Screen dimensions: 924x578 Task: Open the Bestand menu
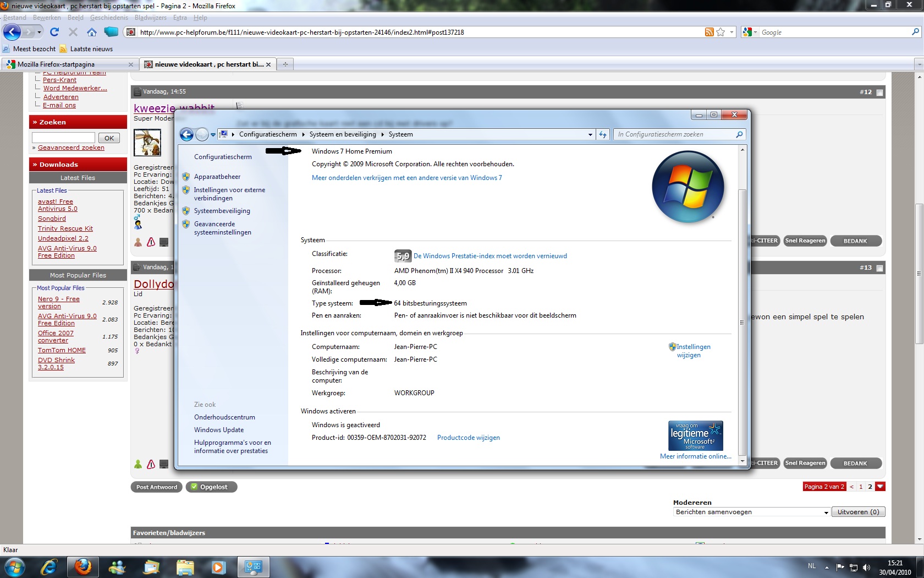[15, 18]
